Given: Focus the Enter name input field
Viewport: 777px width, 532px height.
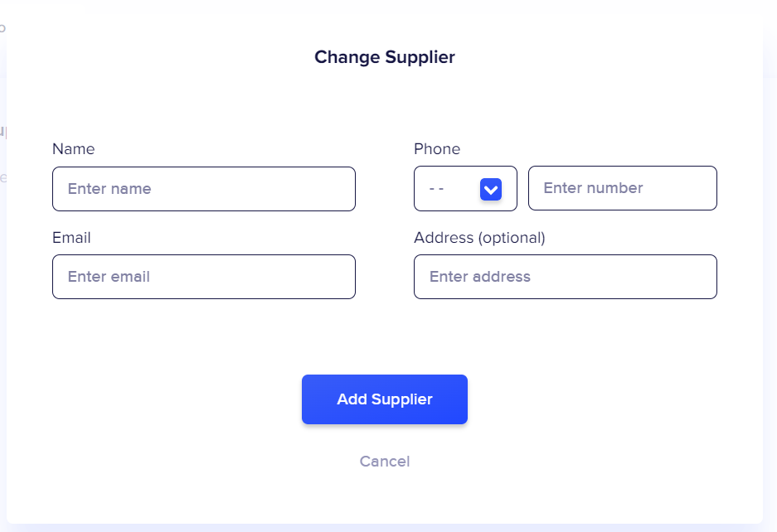Looking at the screenshot, I should pos(203,189).
